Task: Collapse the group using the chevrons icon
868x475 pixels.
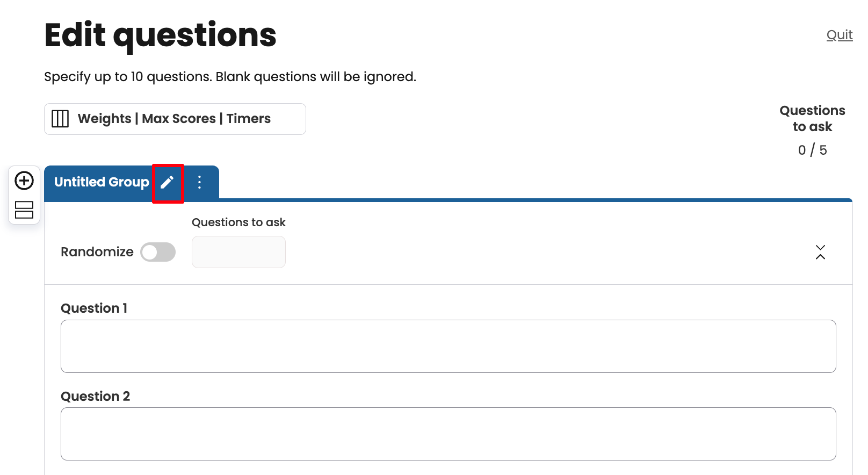Action: [x=820, y=252]
